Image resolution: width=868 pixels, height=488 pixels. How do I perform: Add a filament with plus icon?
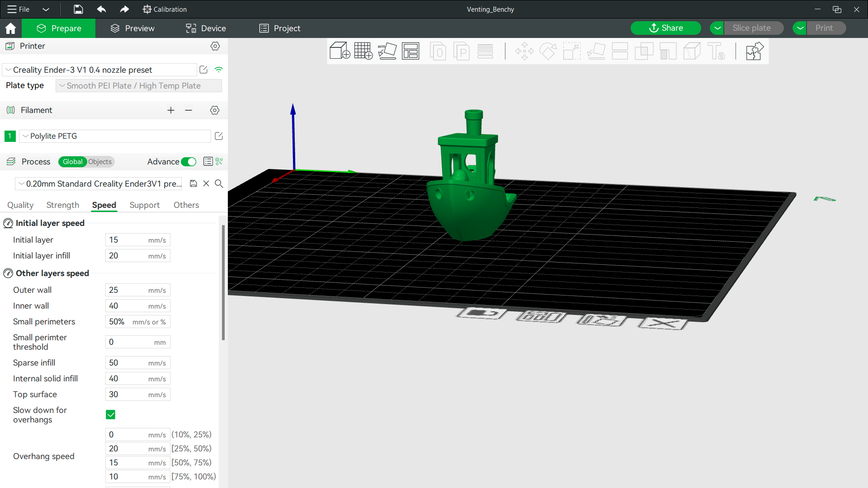tap(171, 110)
